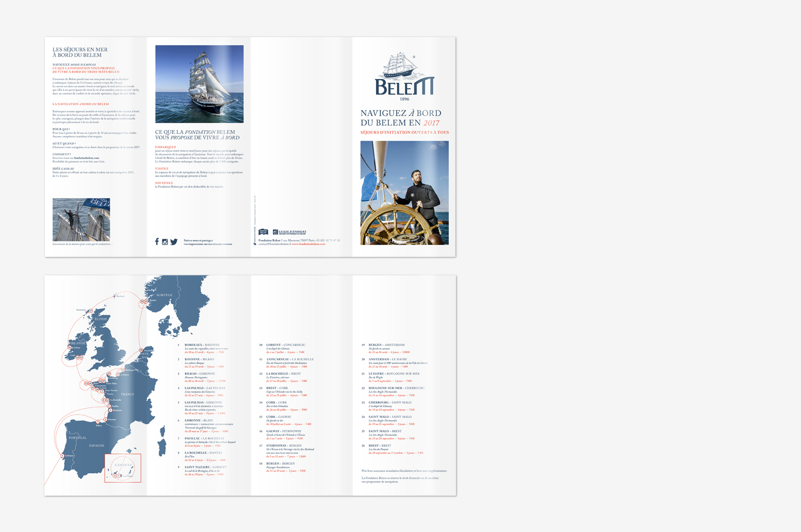Click the 'CHERBOURG › SAINT-MALO' itinerary 23

tap(390, 403)
